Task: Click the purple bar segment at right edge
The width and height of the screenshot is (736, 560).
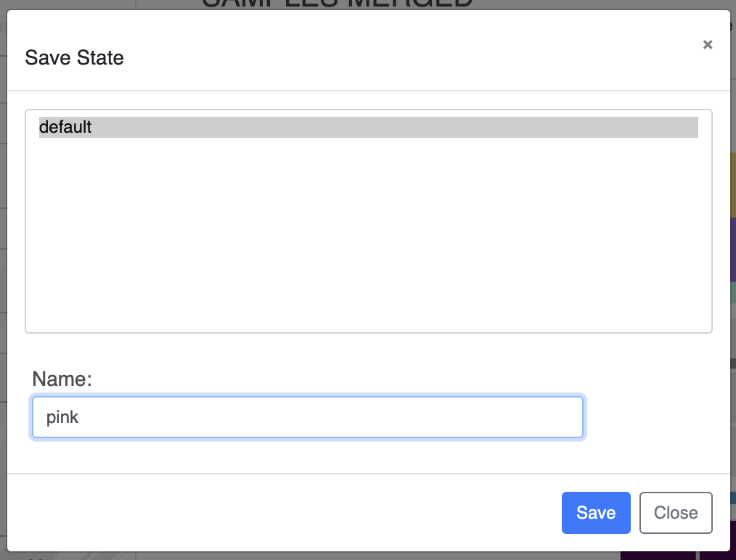Action: click(x=733, y=250)
